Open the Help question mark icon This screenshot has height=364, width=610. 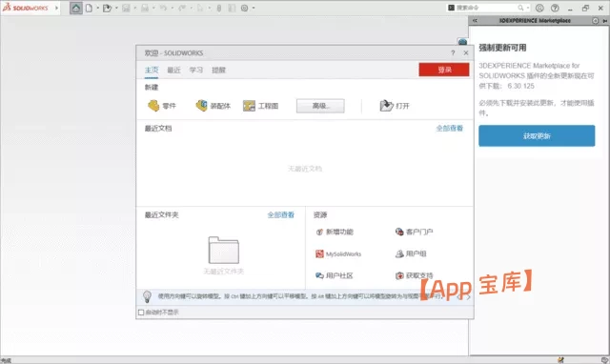[555, 8]
